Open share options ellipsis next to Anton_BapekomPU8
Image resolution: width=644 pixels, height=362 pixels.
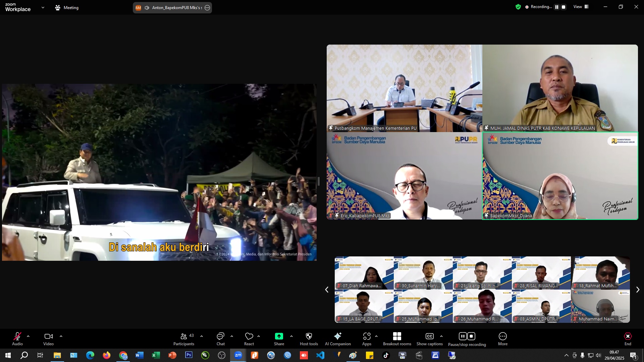207,8
